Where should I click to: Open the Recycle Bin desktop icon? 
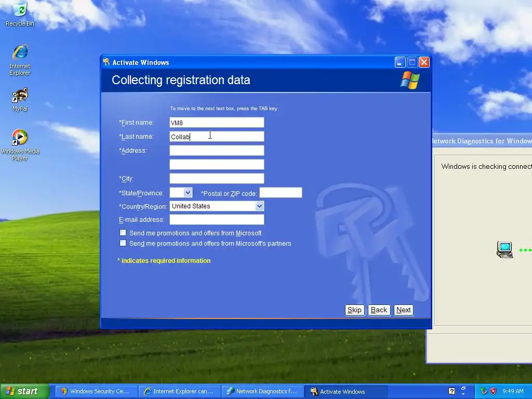click(x=20, y=14)
